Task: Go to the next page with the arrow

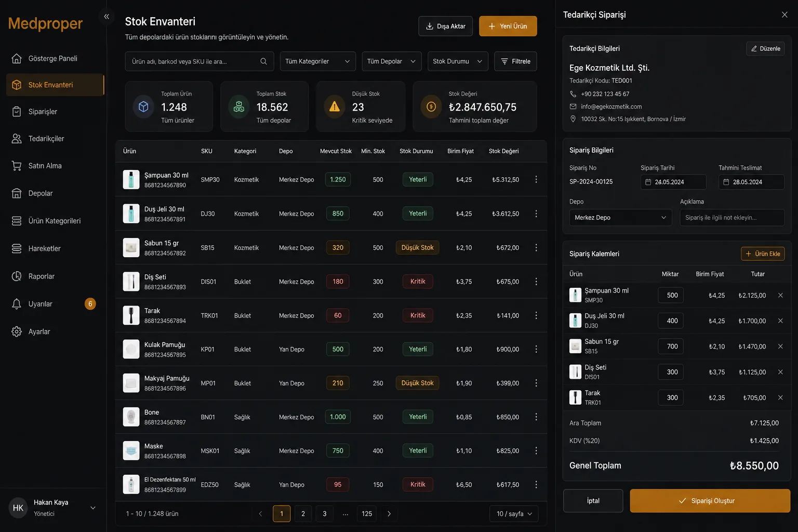Action: pos(389,514)
